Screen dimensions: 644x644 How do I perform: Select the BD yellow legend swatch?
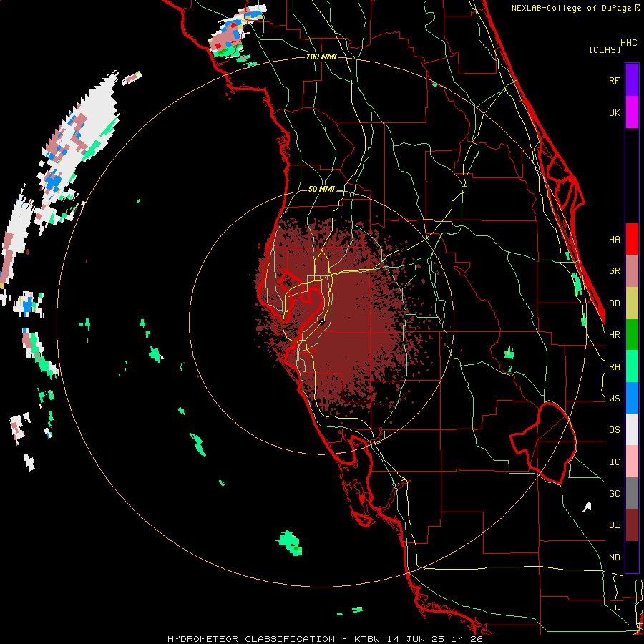point(632,303)
